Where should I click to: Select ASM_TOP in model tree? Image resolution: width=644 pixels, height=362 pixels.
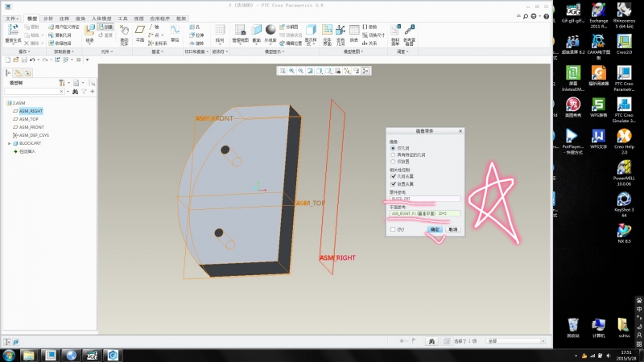(28, 119)
